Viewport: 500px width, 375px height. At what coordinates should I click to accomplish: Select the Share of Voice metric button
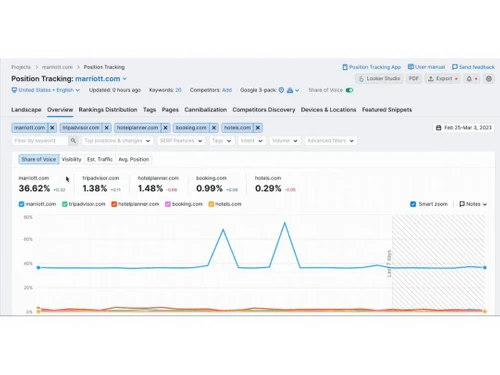[39, 159]
